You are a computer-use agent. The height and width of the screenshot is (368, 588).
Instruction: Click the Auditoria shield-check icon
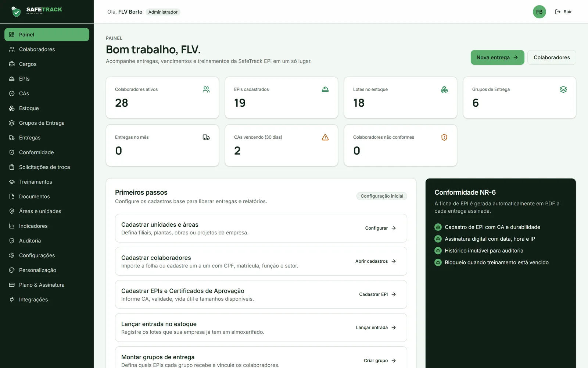[x=12, y=241]
